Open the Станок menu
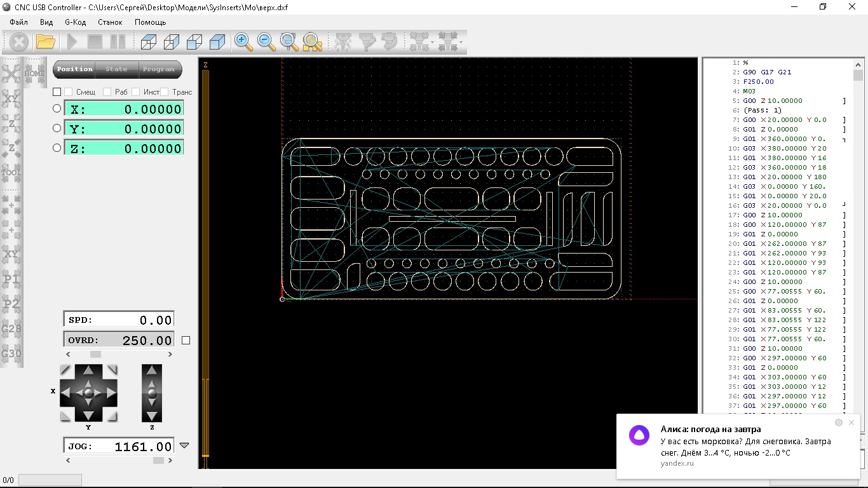868x488 pixels. pyautogui.click(x=110, y=22)
